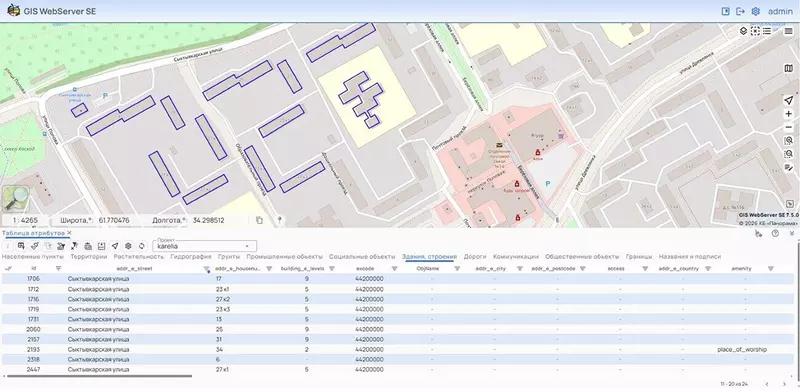Open the admin user link

coord(780,11)
